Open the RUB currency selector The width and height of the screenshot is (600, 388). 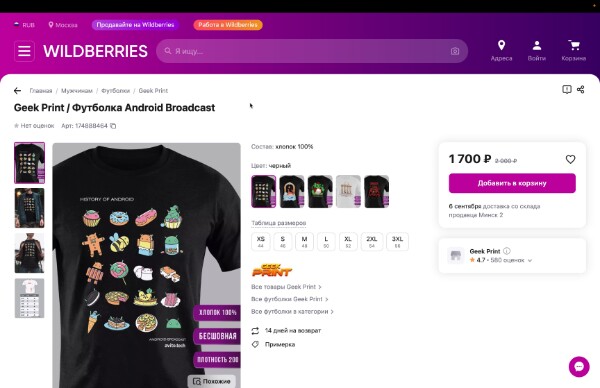point(24,25)
